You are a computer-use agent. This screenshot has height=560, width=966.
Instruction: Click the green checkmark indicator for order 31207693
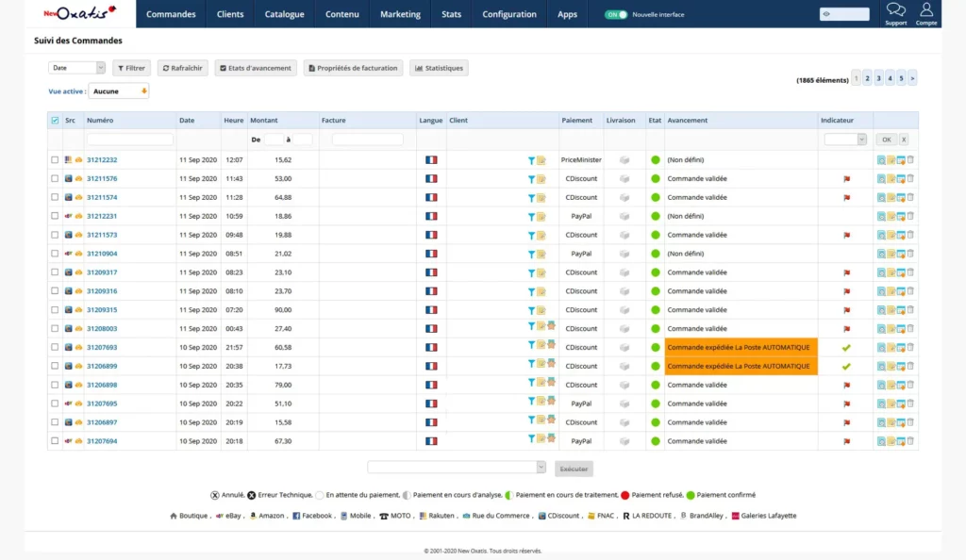pos(846,348)
